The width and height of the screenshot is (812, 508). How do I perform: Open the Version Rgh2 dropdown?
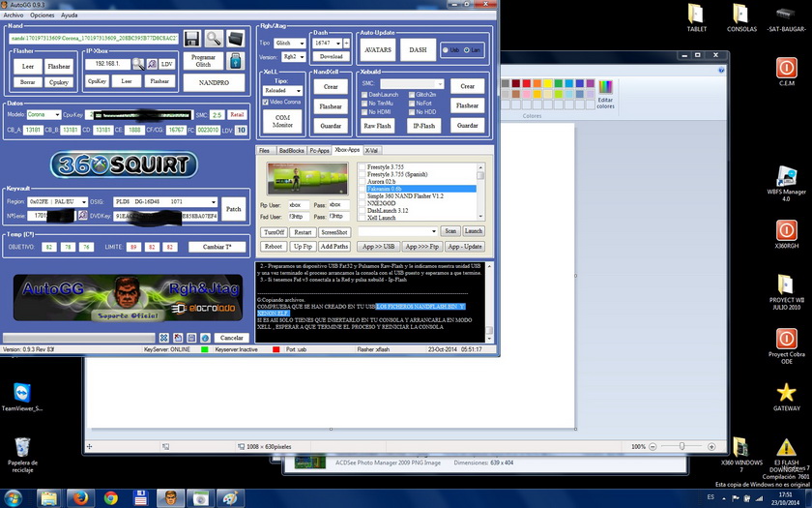coord(302,57)
